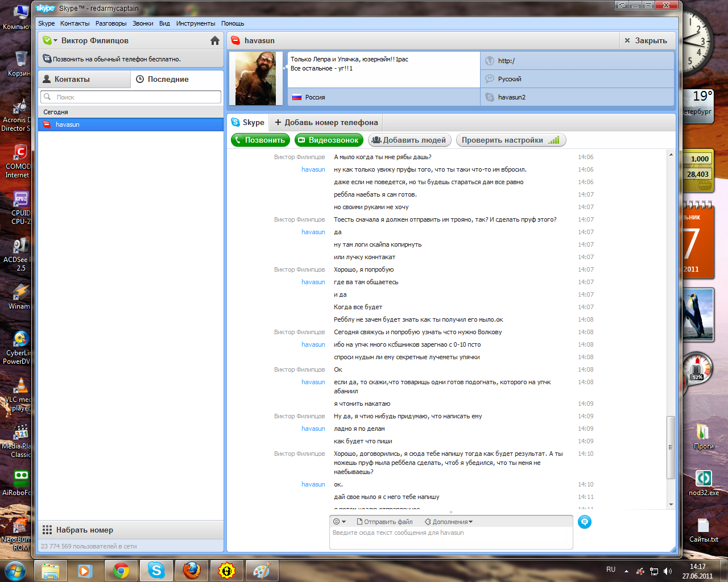
Task: Open the Вид menu
Action: tap(164, 23)
